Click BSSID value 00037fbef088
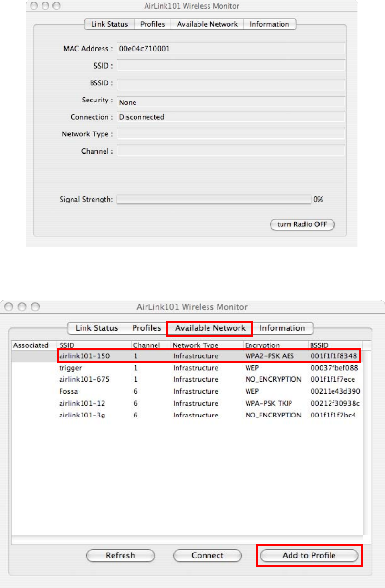This screenshot has width=385, height=588. pos(334,368)
